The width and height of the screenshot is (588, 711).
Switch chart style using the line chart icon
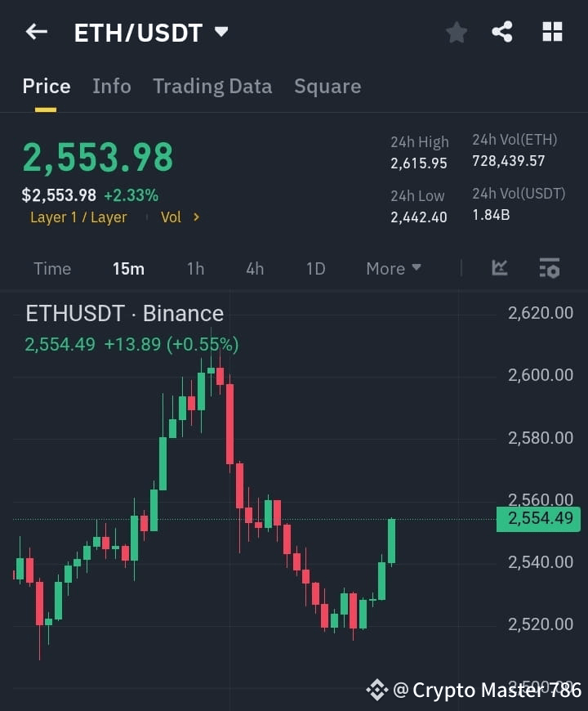499,268
